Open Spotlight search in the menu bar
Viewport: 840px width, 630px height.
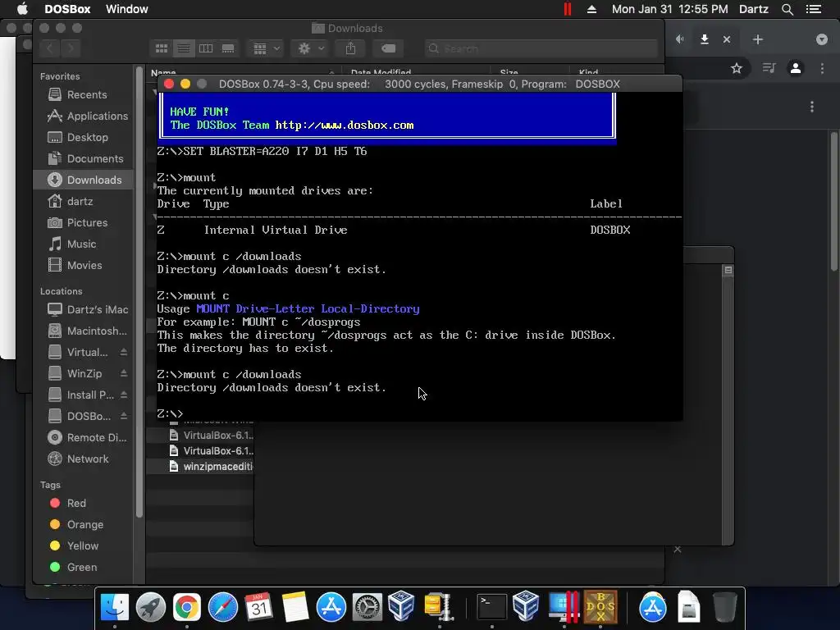(x=787, y=9)
